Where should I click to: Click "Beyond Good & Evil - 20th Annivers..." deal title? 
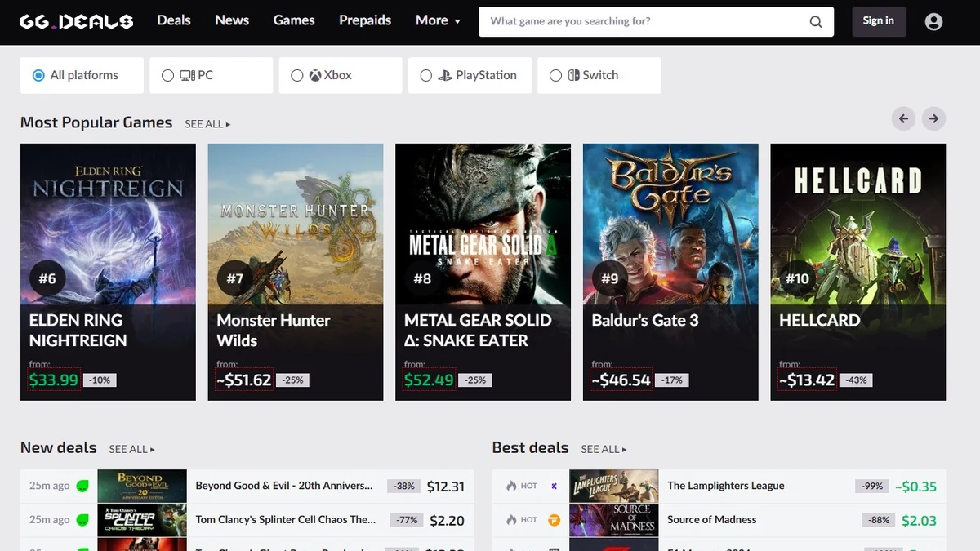284,486
